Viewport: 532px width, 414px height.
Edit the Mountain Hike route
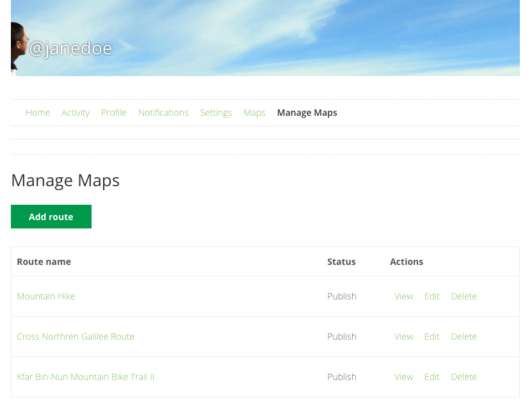[x=431, y=296]
